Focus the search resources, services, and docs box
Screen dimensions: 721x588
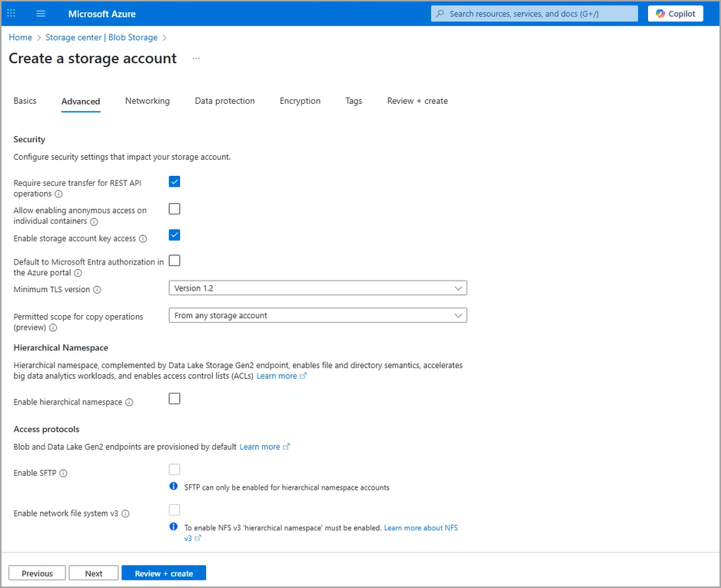click(534, 14)
